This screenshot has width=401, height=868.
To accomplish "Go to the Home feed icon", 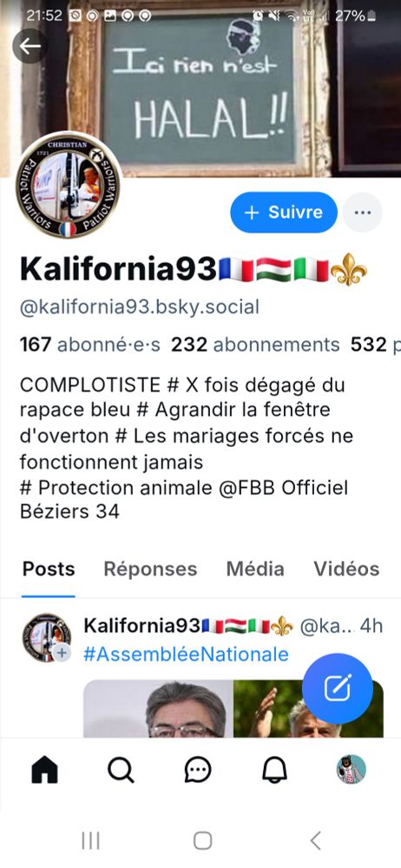I will click(44, 769).
